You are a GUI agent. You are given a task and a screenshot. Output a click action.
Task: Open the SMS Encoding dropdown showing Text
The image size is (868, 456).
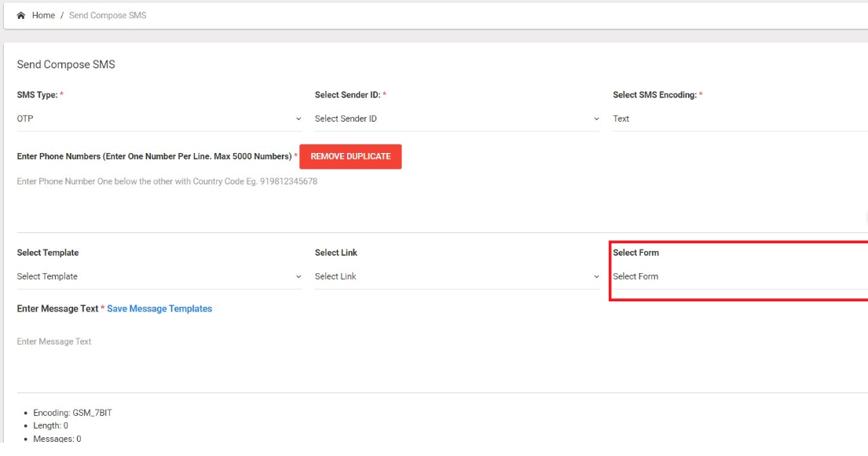point(740,119)
